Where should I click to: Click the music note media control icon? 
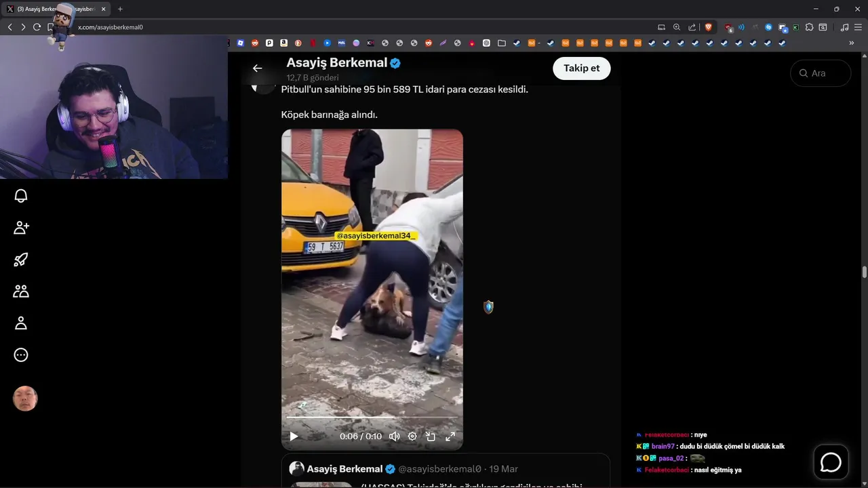[x=844, y=27]
